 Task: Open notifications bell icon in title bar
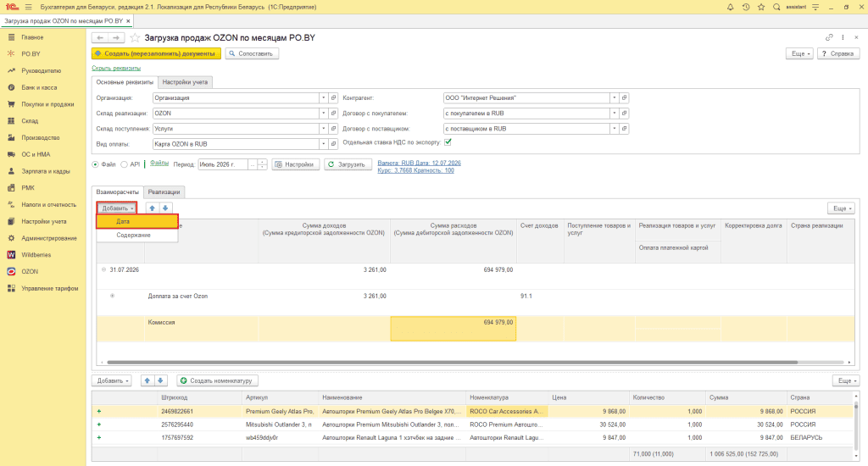730,7
